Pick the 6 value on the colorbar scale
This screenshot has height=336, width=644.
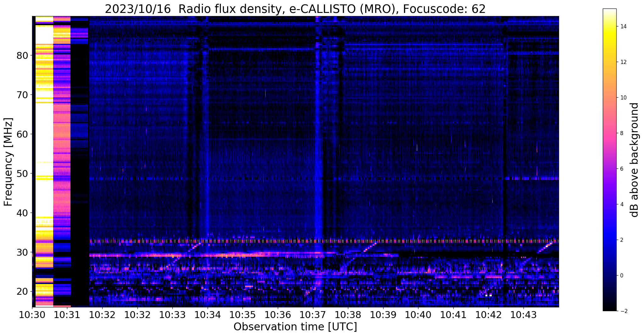coord(621,169)
